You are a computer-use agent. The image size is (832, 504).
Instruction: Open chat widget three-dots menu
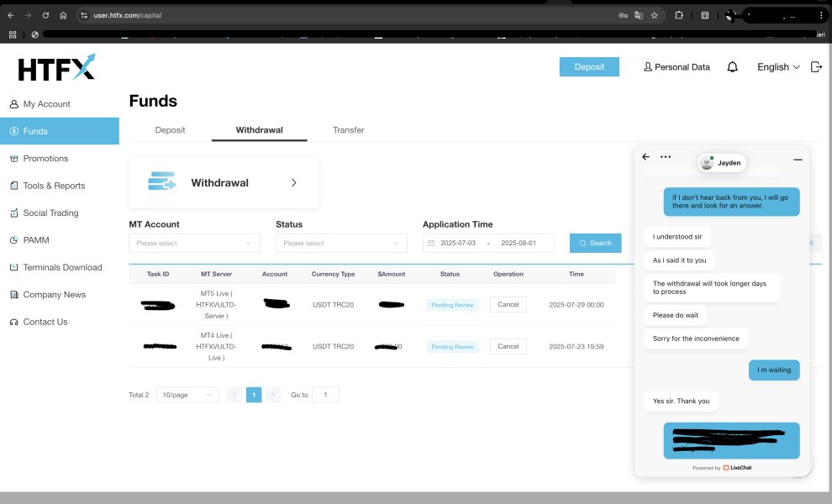[666, 157]
